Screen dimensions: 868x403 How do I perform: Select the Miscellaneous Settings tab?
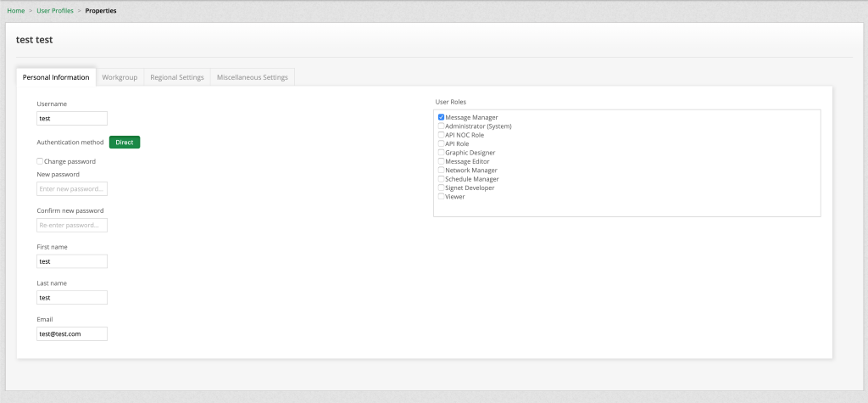coord(252,77)
